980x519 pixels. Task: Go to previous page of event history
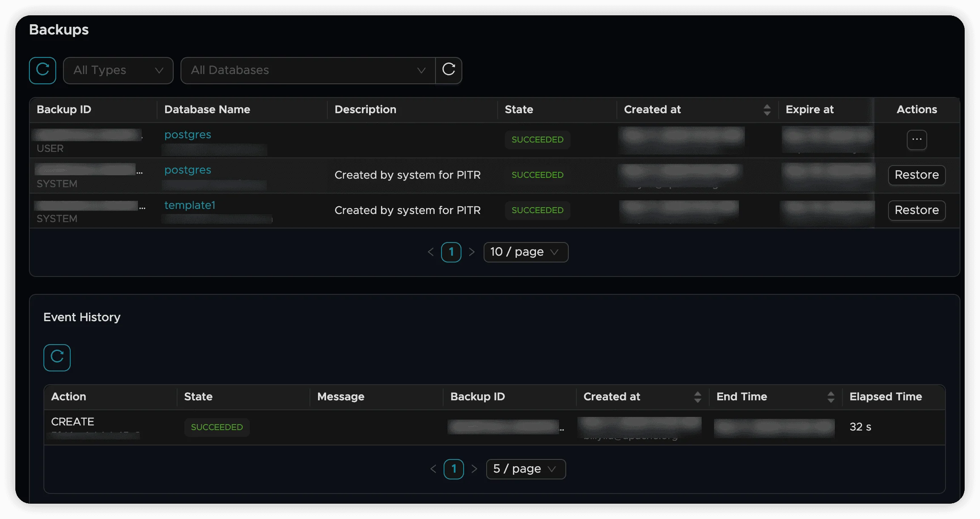tap(433, 469)
